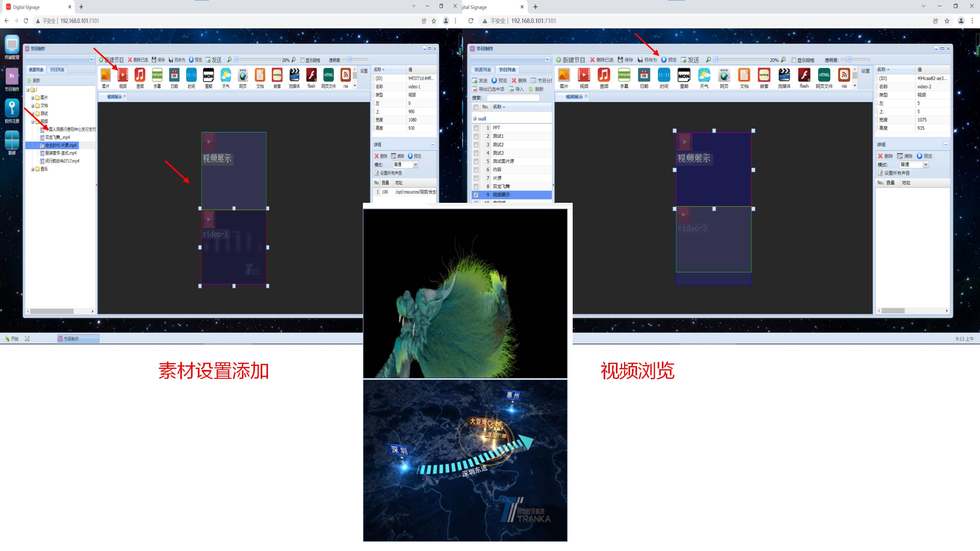
Task: Expand the 文档 folder in resource tree
Action: coord(33,106)
